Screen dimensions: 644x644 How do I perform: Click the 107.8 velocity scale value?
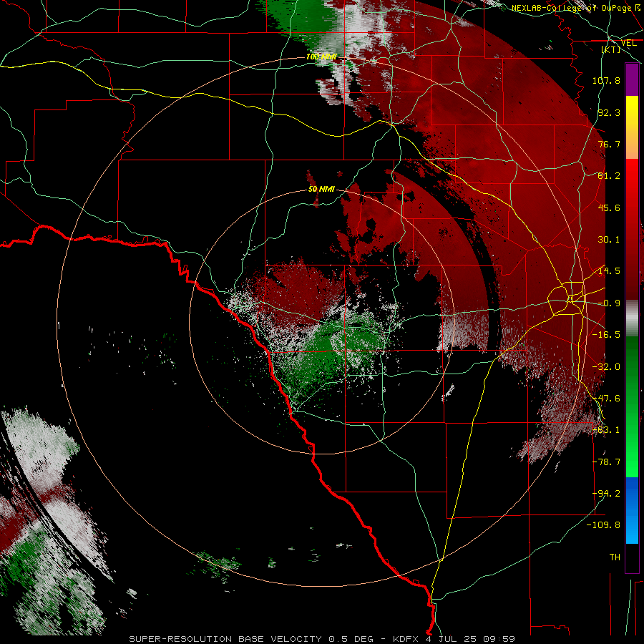coord(606,80)
